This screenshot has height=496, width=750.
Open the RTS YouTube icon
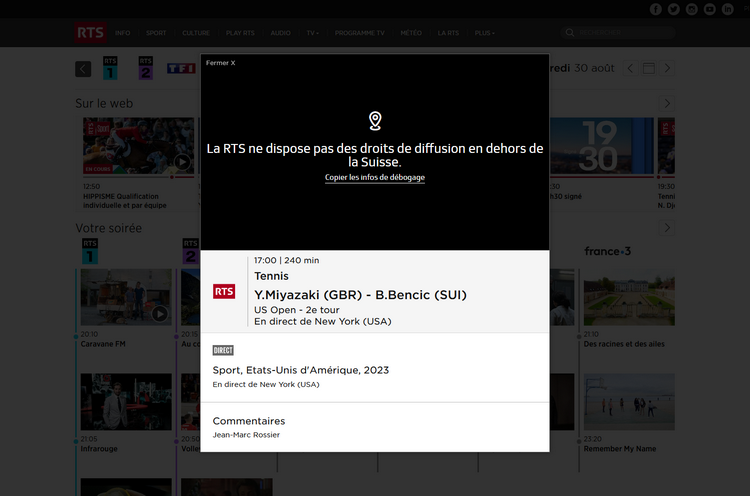(x=710, y=9)
